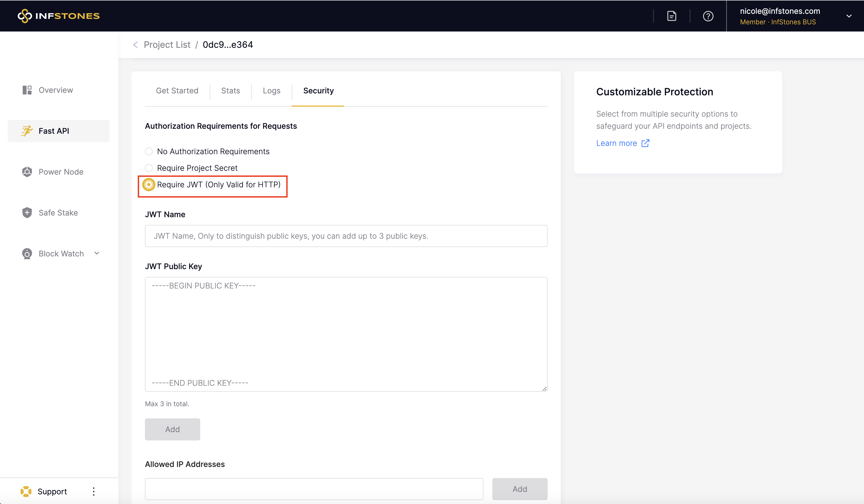Choose Require Project Secret option
This screenshot has width=864, height=504.
(149, 168)
